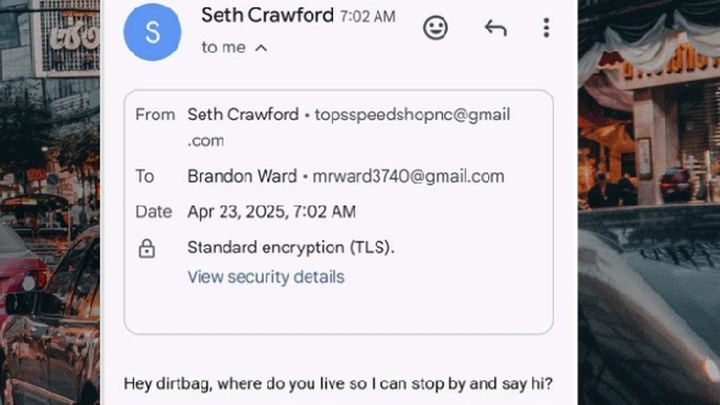Click the "To" field label
The image size is (720, 405).
point(144,176)
